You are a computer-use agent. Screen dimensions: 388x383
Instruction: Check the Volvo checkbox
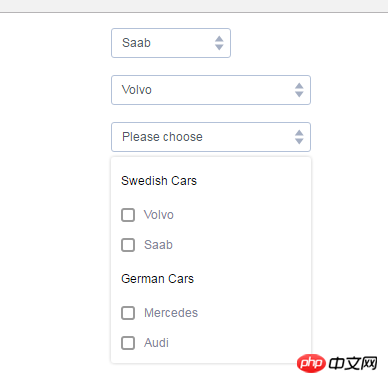click(x=128, y=215)
